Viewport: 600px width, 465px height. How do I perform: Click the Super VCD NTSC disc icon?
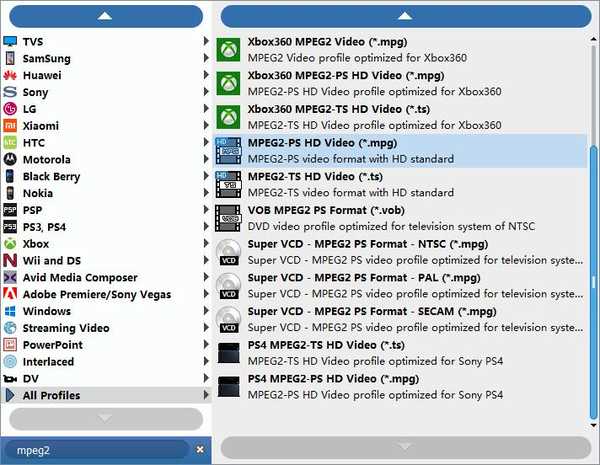point(228,251)
